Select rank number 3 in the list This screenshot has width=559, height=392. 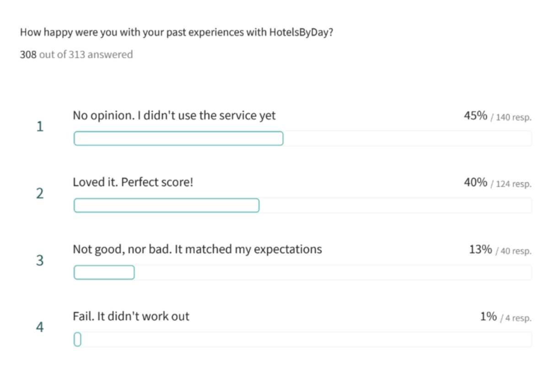40,261
